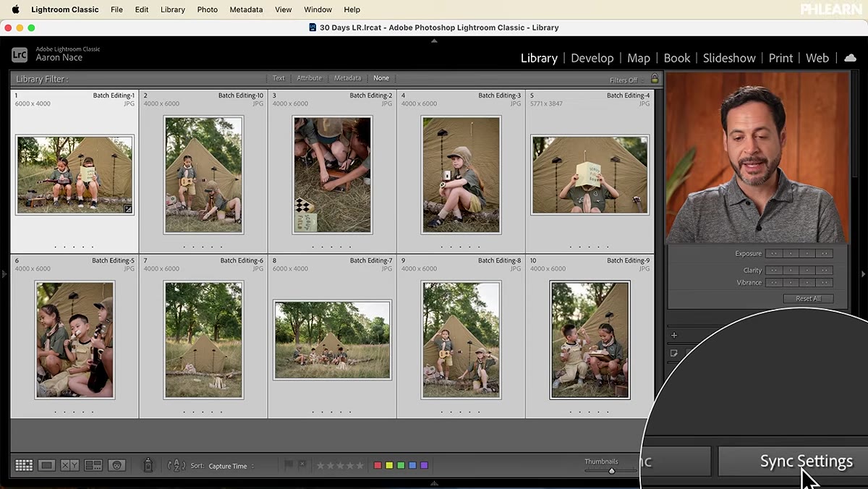Click the cloud sync status icon
The image size is (868, 489).
pyautogui.click(x=851, y=58)
